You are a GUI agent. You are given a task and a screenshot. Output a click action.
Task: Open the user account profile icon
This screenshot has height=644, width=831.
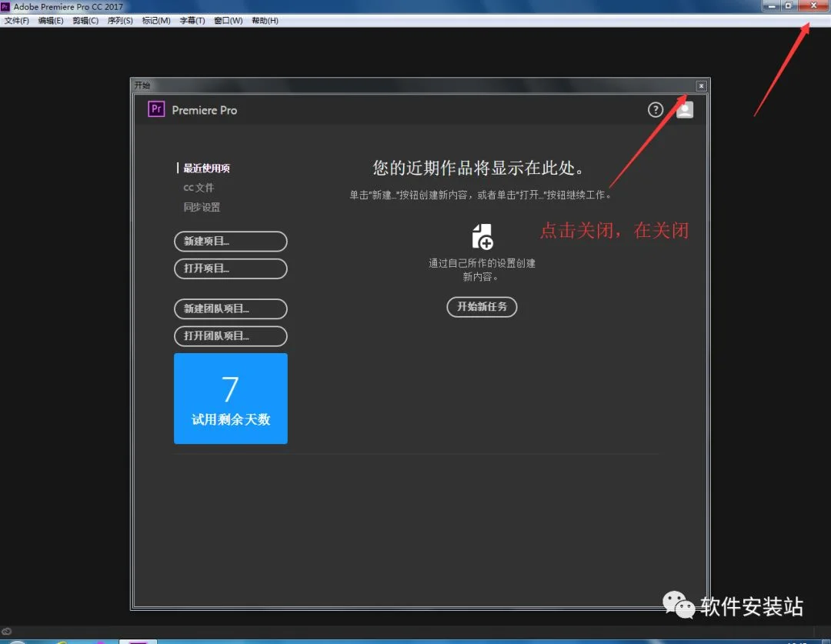click(x=685, y=110)
